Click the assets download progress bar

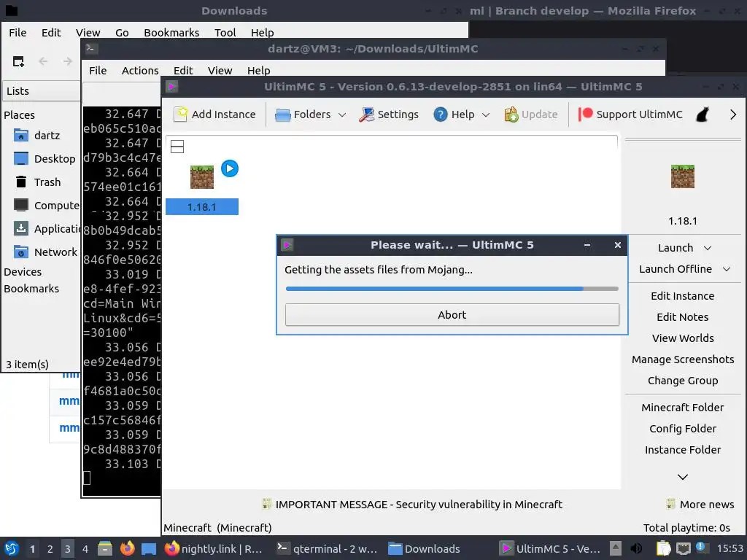point(452,289)
